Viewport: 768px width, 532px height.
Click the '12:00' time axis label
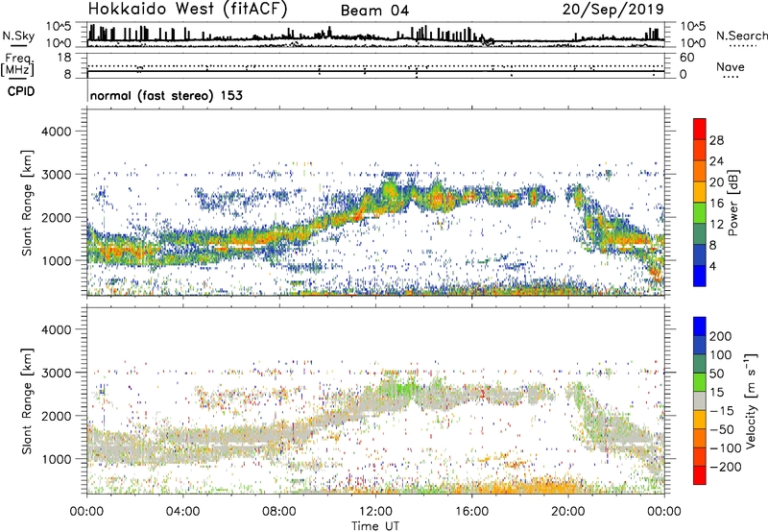tap(375, 512)
